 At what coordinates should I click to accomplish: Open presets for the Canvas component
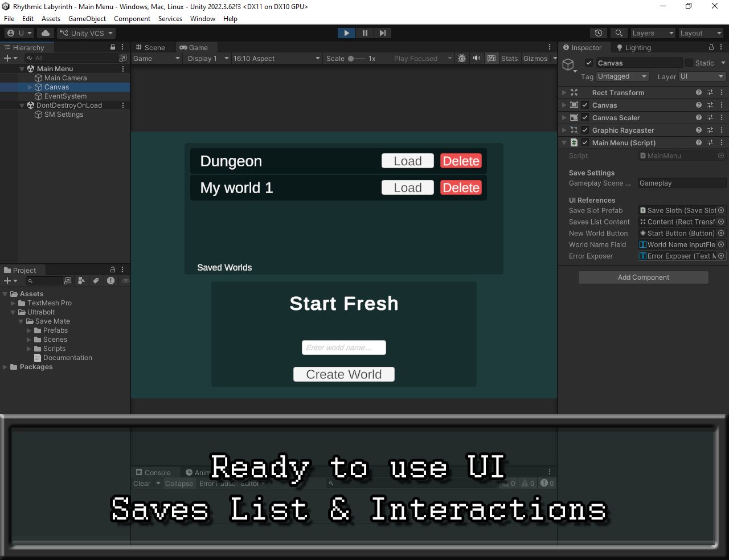tap(710, 105)
